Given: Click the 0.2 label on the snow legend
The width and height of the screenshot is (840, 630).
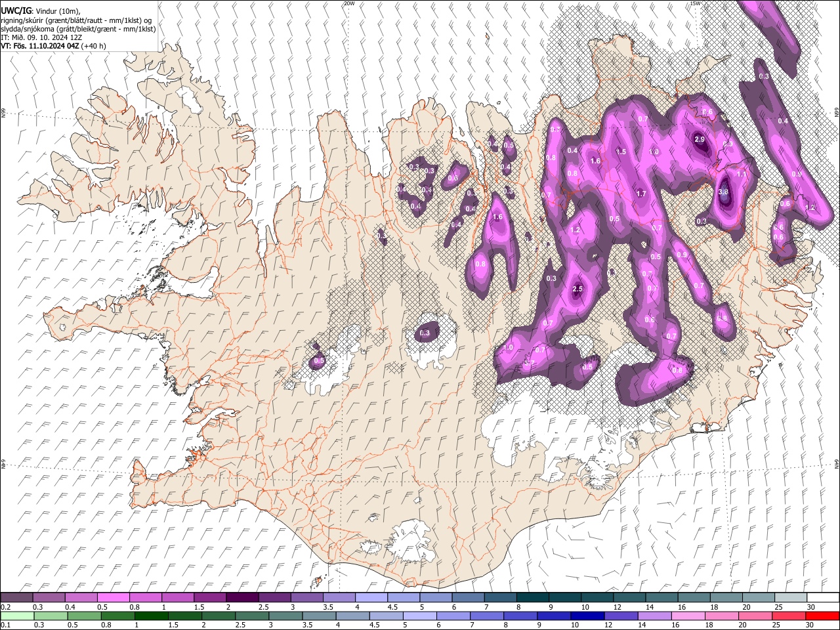Looking at the screenshot, I should pos(5,607).
